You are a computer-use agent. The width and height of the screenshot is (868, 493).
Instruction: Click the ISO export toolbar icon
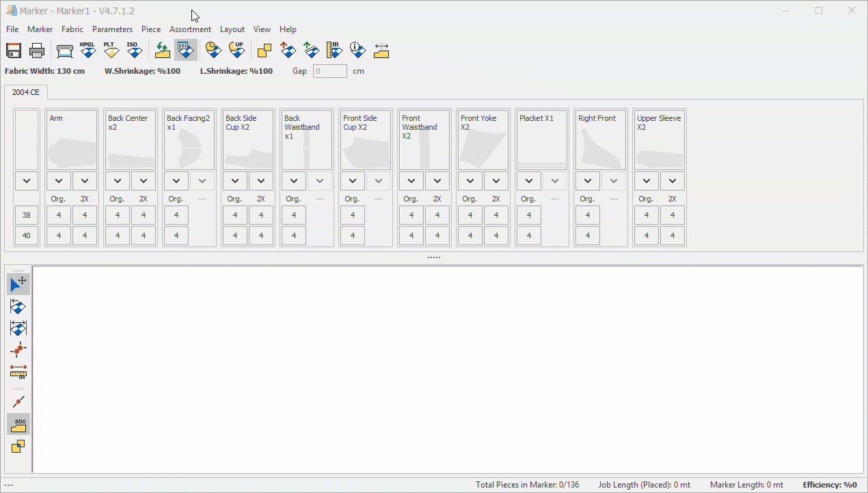click(x=133, y=50)
